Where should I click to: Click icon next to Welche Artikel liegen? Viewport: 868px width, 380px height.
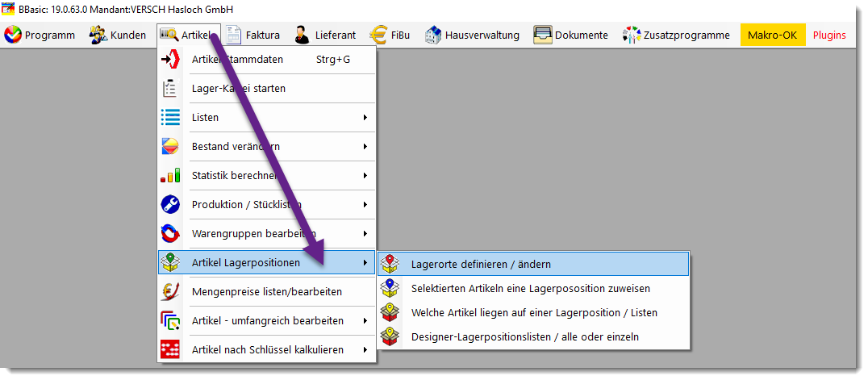(390, 312)
